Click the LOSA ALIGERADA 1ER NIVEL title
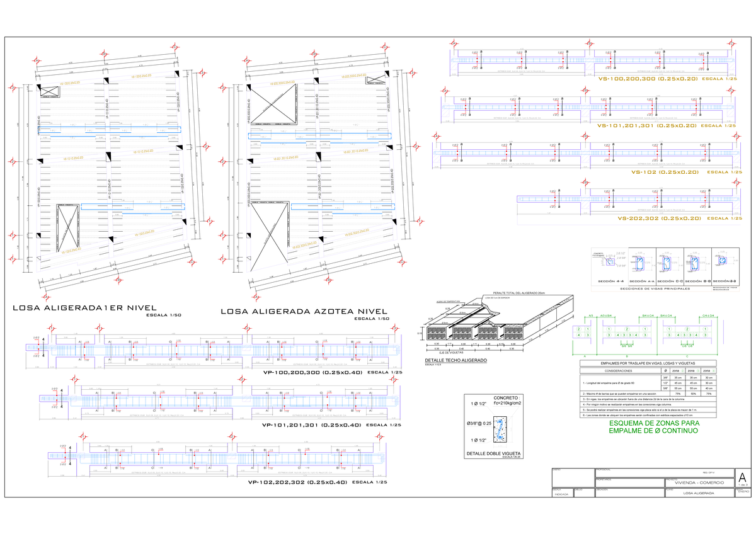Image resolution: width=756 pixels, height=534 pixels. coord(85,308)
